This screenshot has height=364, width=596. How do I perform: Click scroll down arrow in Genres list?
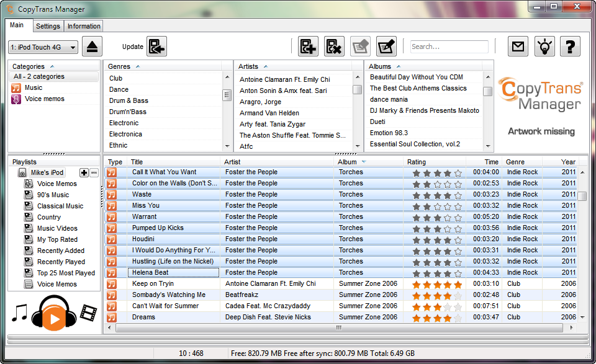tap(227, 146)
